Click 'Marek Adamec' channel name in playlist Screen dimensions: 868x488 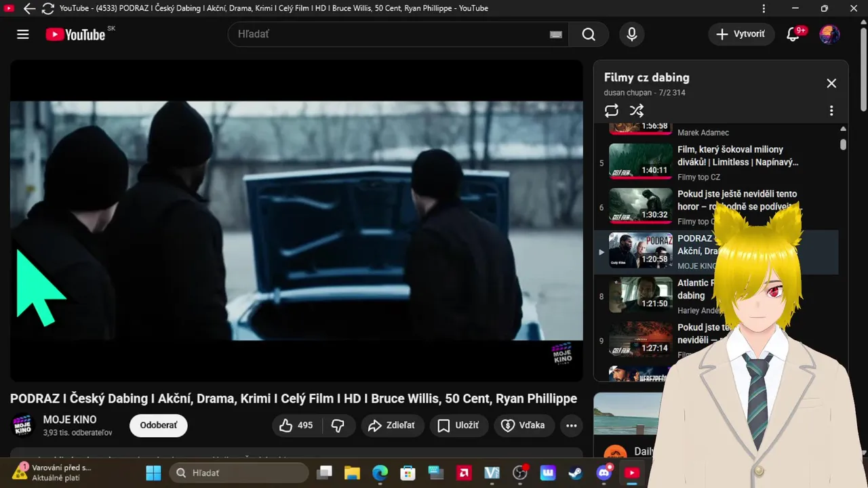[x=703, y=133]
